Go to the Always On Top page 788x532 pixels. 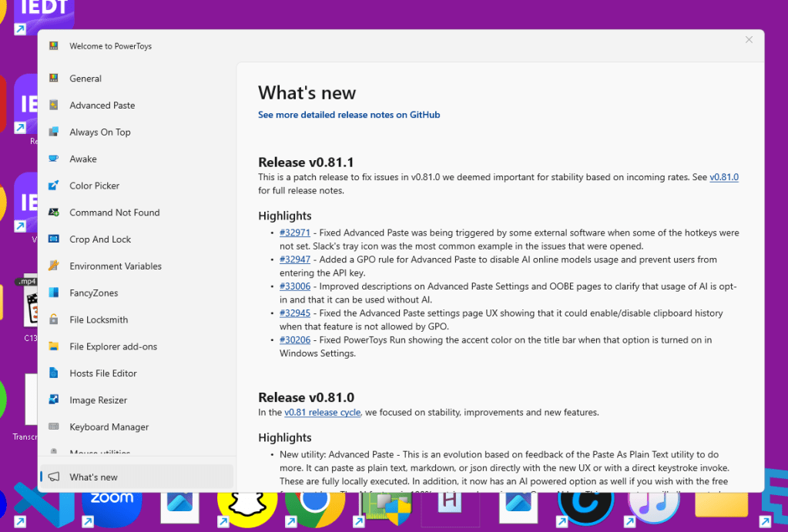[x=136, y=132]
